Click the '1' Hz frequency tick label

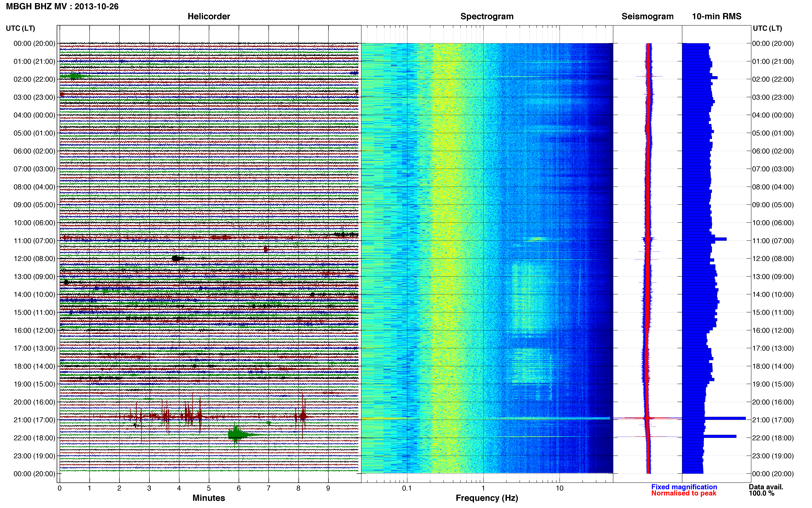tap(483, 488)
